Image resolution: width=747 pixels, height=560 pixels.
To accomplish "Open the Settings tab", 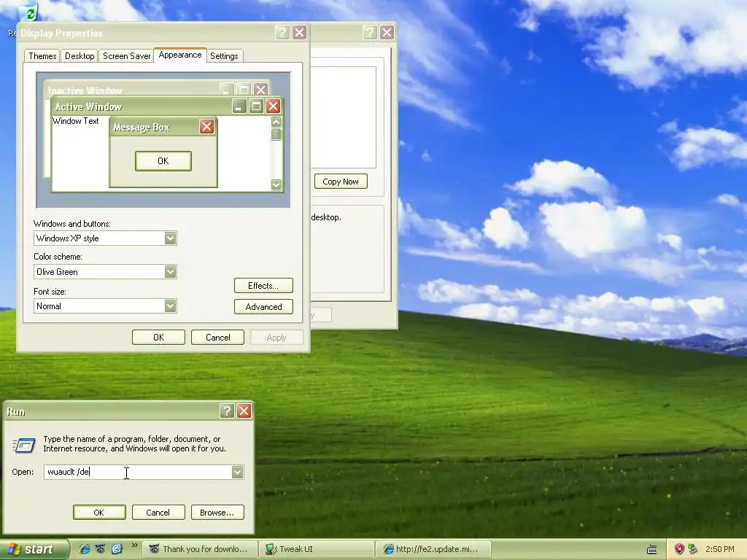I will point(224,56).
